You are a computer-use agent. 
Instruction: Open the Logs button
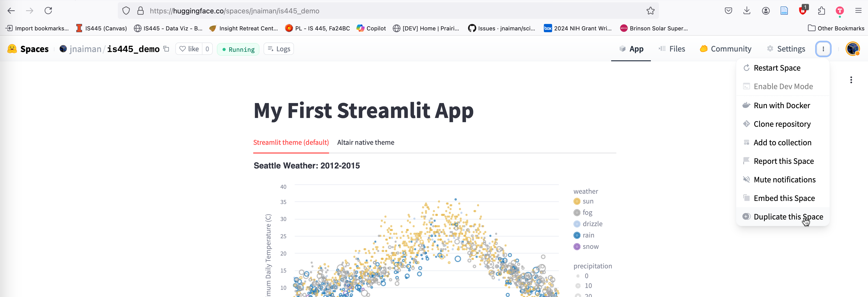coord(279,49)
